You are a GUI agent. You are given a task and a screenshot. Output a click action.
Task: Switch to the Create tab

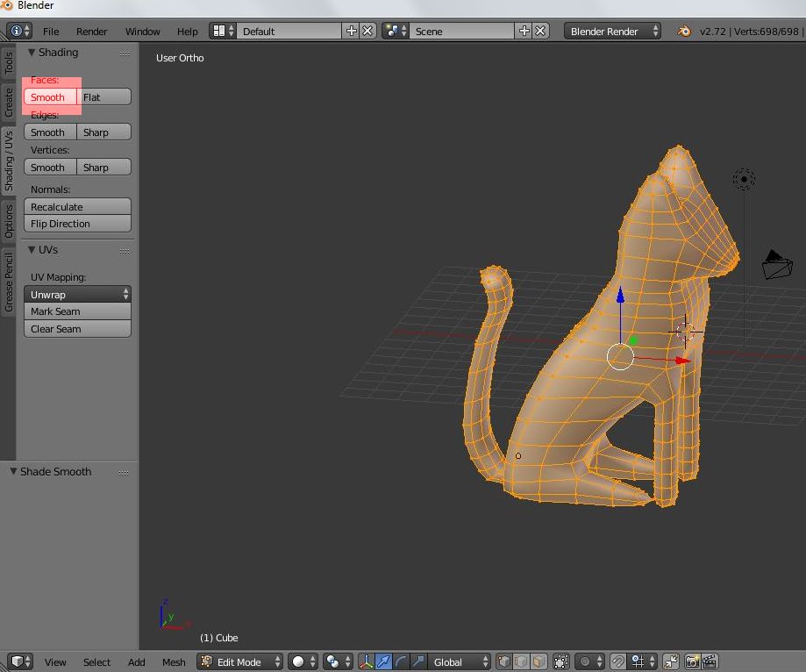click(8, 102)
